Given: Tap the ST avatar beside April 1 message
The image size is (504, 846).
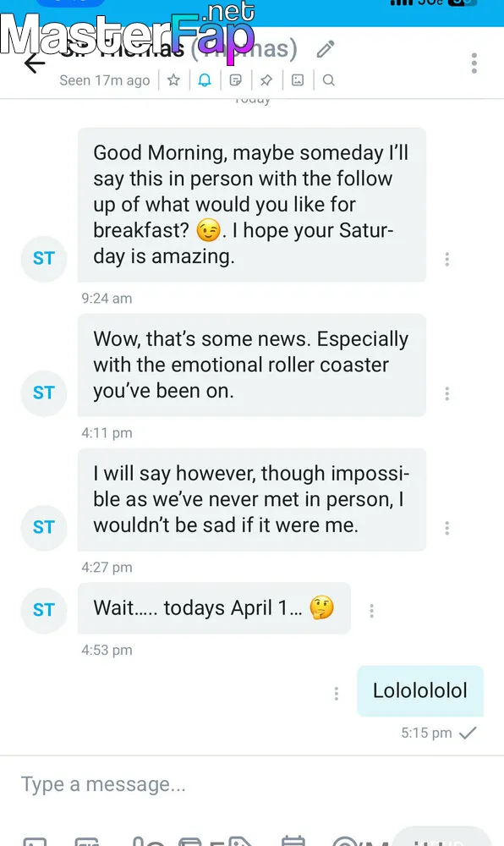Looking at the screenshot, I should click(x=44, y=610).
